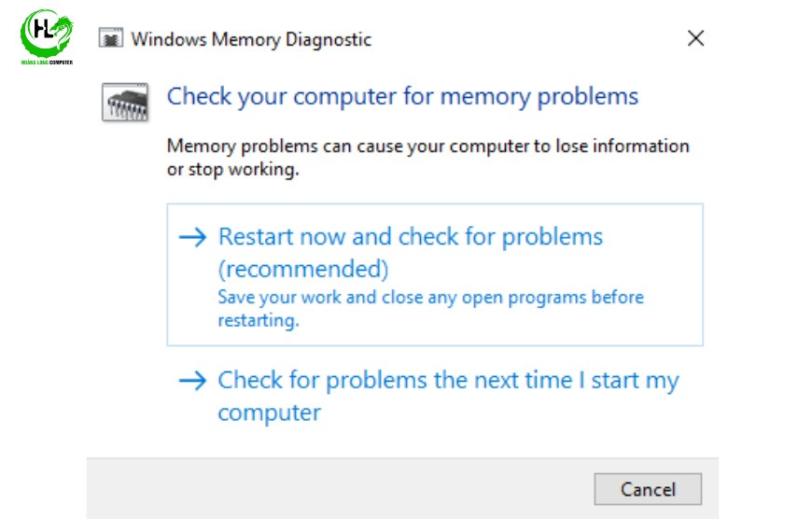The image size is (798, 532).
Task: Click the arrow icon beside Restart now
Action: tap(192, 237)
